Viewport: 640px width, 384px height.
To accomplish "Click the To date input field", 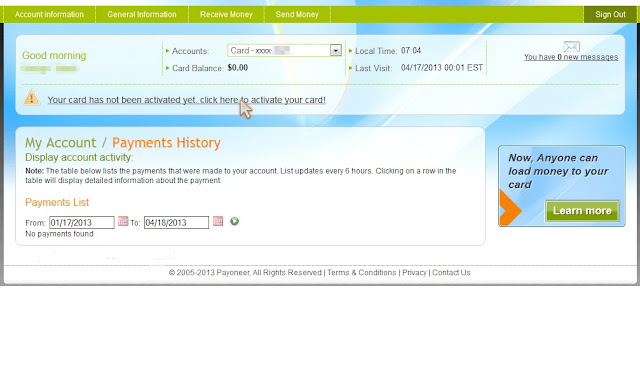I will click(176, 222).
